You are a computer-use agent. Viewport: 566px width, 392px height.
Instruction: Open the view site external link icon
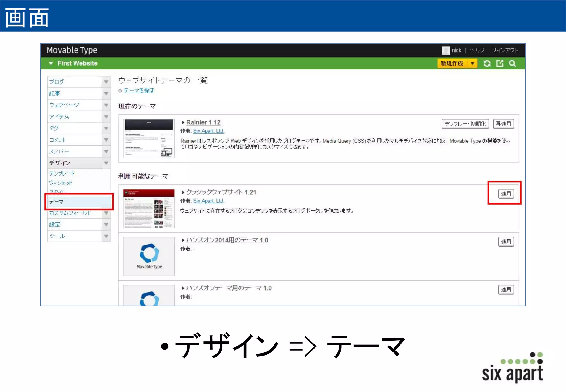(x=500, y=64)
